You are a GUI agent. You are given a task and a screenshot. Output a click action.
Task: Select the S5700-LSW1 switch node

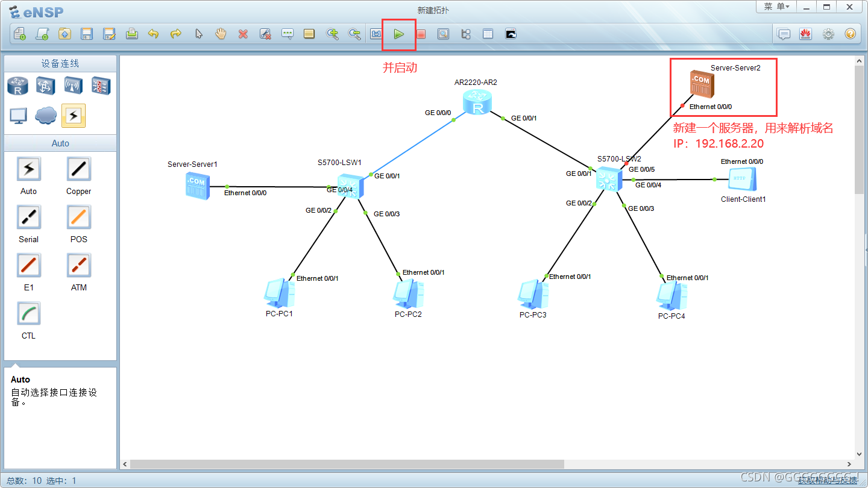click(x=350, y=186)
